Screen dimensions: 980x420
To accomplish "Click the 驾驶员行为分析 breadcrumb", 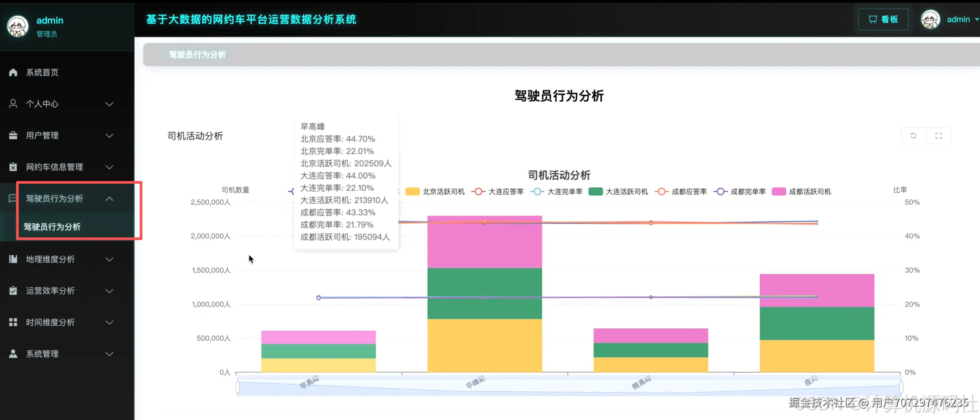I will pos(197,54).
